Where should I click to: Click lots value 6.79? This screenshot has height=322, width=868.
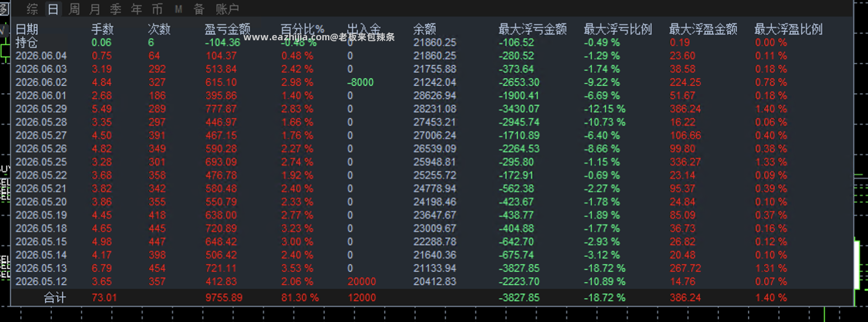(102, 268)
